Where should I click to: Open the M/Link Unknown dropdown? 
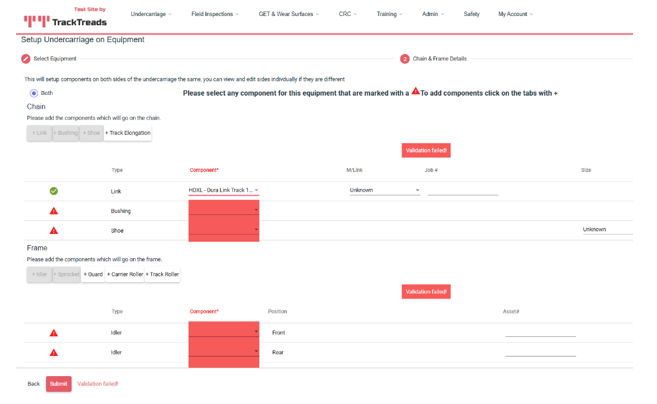coord(384,190)
